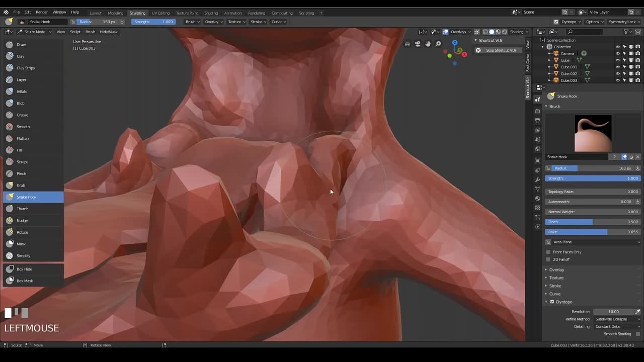The height and width of the screenshot is (362, 644).
Task: Switch to the UV Editing workspace tab
Action: point(160,13)
